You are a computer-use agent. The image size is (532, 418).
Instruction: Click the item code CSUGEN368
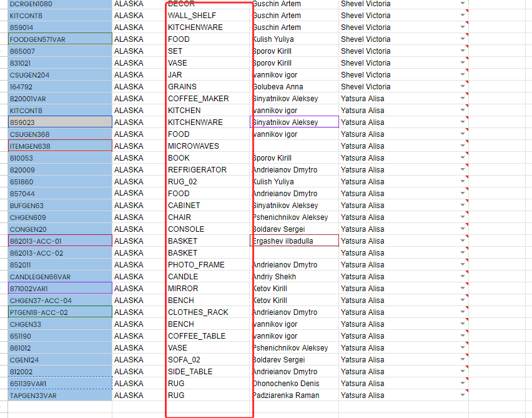[60, 134]
